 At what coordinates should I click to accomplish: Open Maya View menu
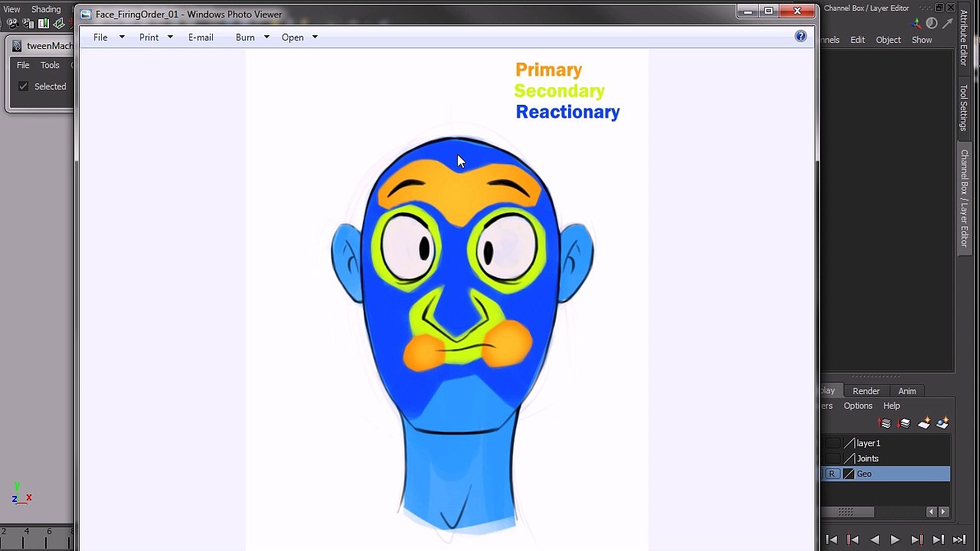click(11, 9)
